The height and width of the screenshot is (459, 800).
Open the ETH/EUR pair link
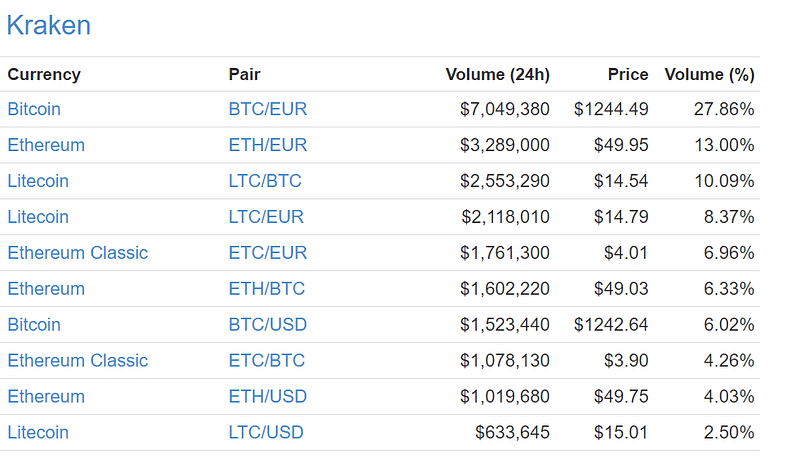tap(267, 145)
